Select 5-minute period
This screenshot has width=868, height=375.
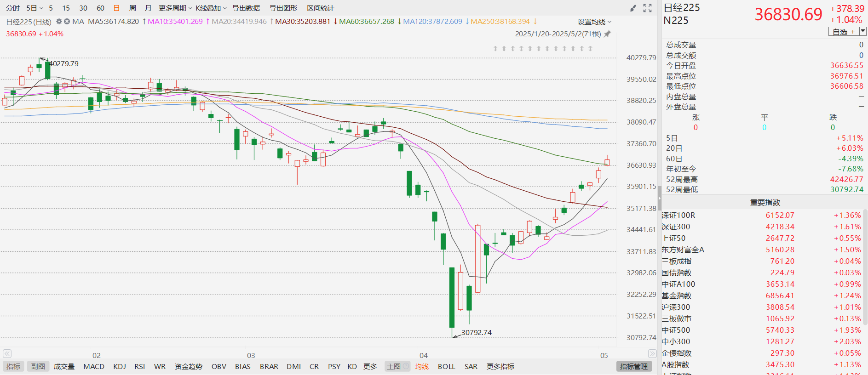tap(51, 8)
